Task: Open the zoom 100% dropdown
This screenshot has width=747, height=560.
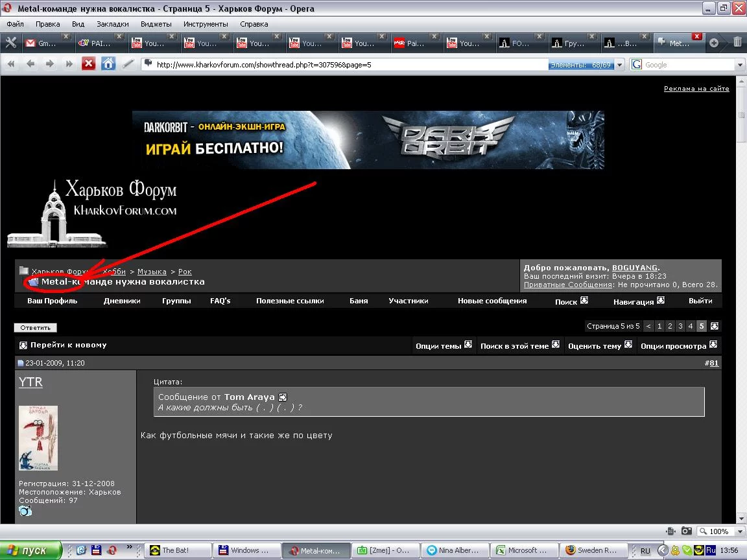Action: (x=740, y=531)
